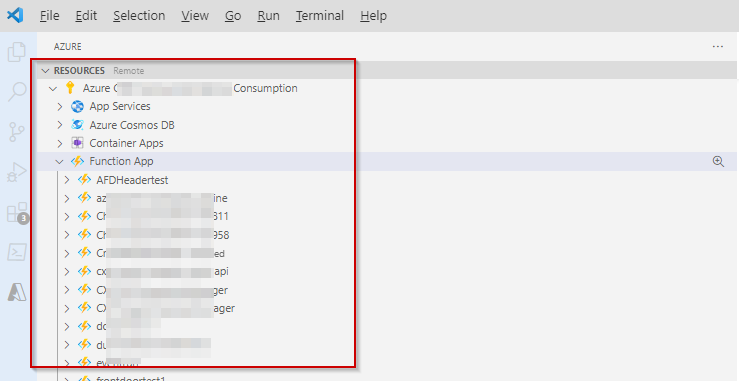Open Extensions view with badge 3
739x381 pixels.
(17, 213)
